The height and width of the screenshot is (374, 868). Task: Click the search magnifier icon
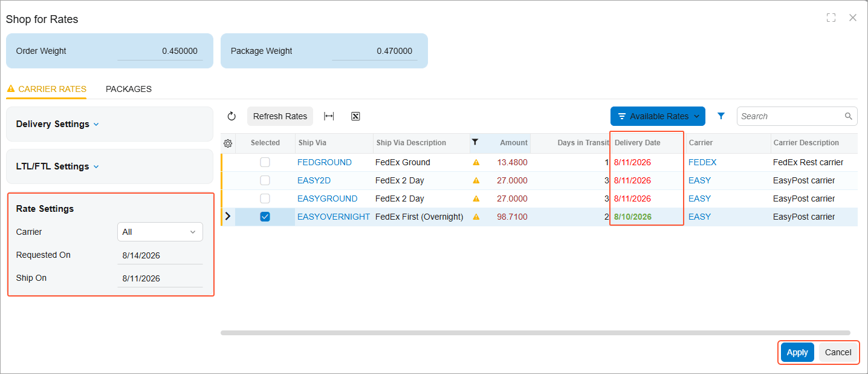tap(849, 116)
